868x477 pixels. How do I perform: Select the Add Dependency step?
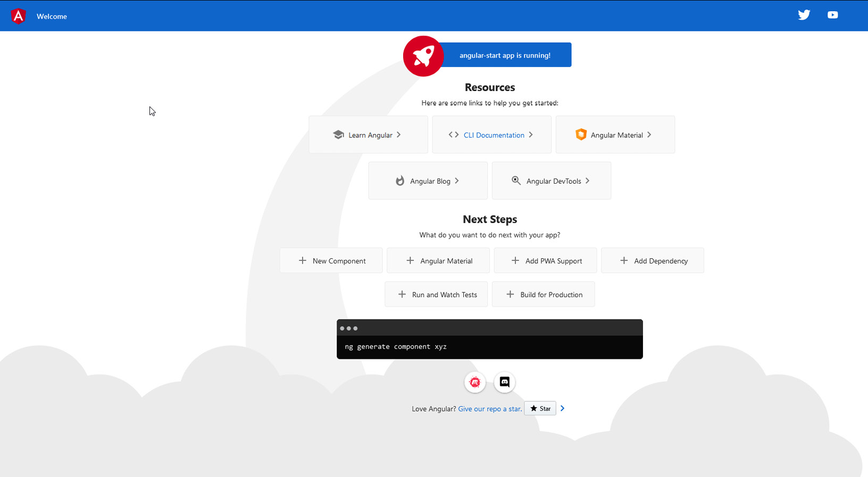653,260
